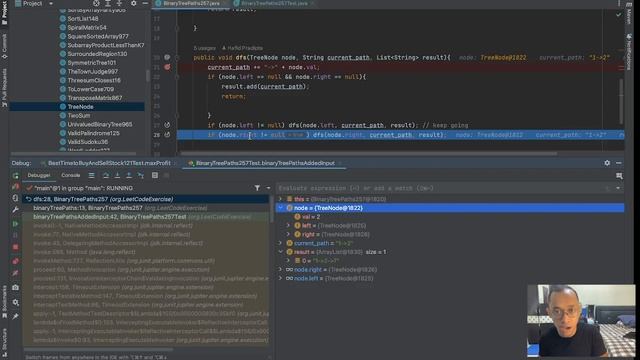Click the frames filter funnel icon
Screen dimensions: 640x360
[x=257, y=188]
